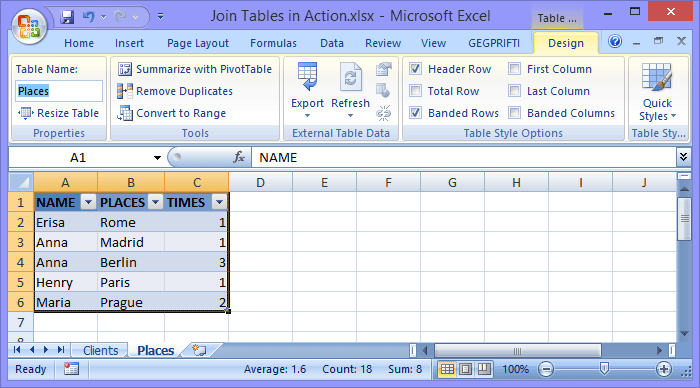This screenshot has height=388, width=700.
Task: Uncheck Banded Rows
Action: (x=415, y=113)
